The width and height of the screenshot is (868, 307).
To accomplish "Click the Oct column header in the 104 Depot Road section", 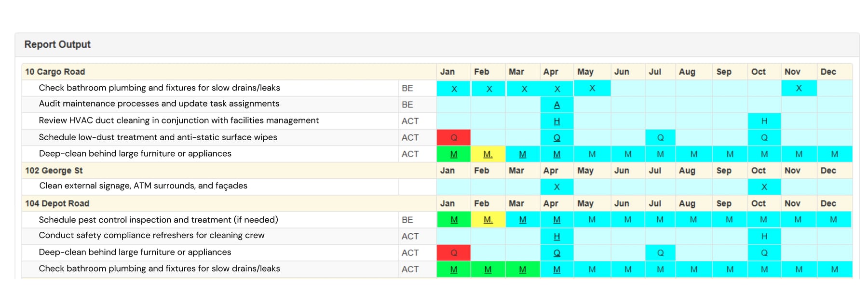I will [759, 203].
